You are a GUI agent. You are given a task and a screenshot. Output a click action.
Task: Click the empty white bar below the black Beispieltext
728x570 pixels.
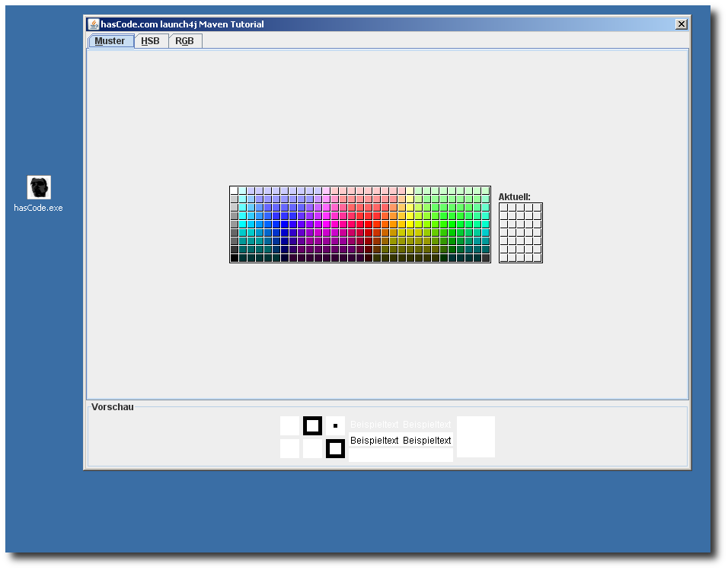point(401,455)
